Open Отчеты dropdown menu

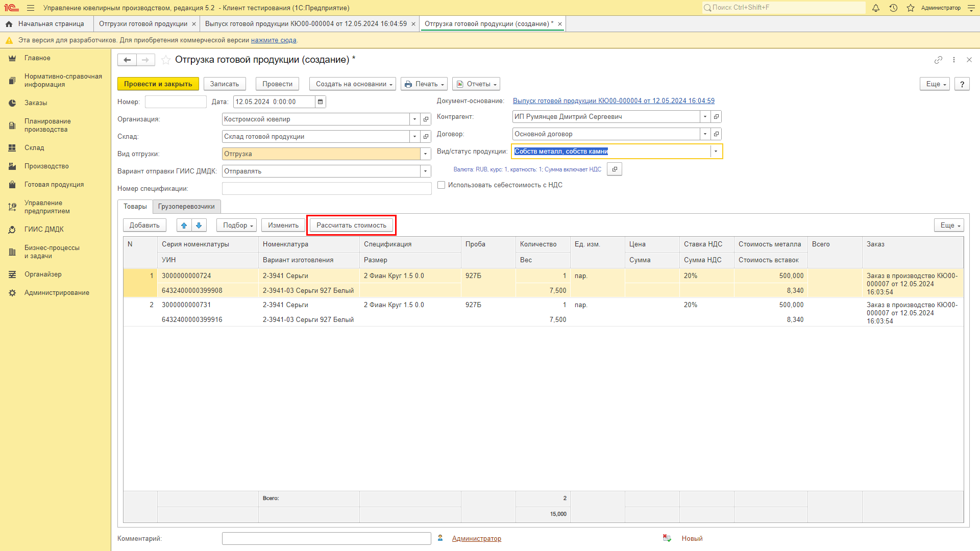pos(476,84)
